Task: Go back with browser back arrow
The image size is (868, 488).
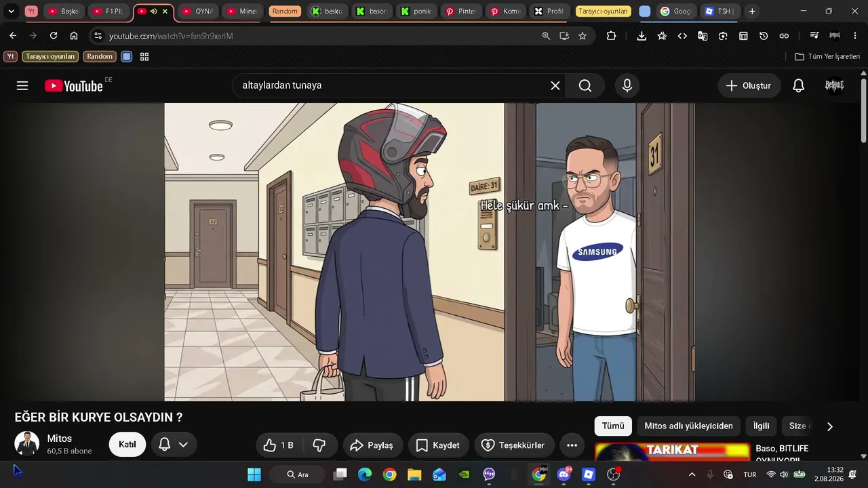Action: pyautogui.click(x=13, y=36)
